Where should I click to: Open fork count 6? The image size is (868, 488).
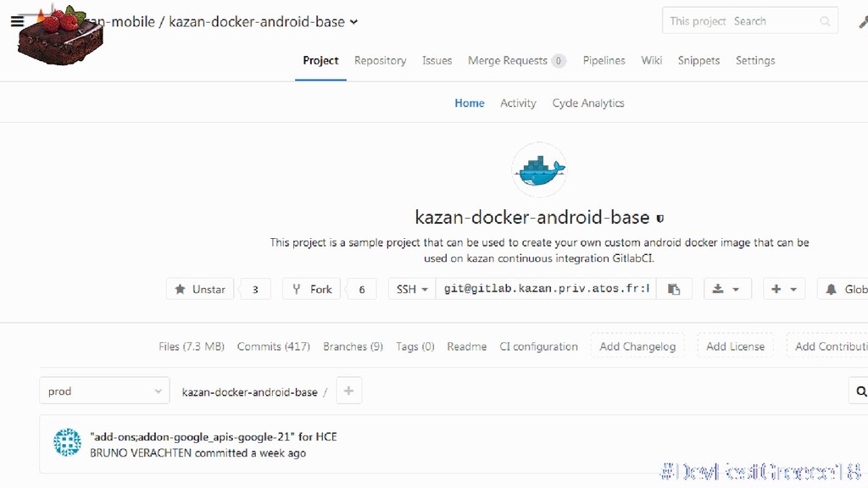click(362, 289)
